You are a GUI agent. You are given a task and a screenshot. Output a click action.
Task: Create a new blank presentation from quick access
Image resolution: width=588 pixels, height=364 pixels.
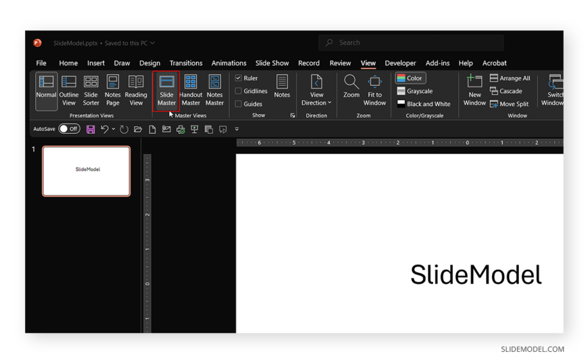tap(152, 130)
